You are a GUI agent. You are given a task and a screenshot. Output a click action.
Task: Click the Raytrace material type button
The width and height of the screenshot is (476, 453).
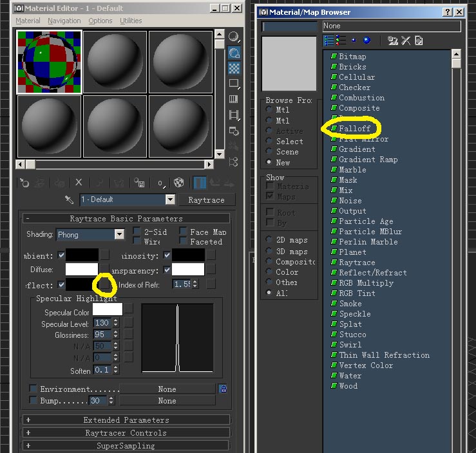point(206,200)
